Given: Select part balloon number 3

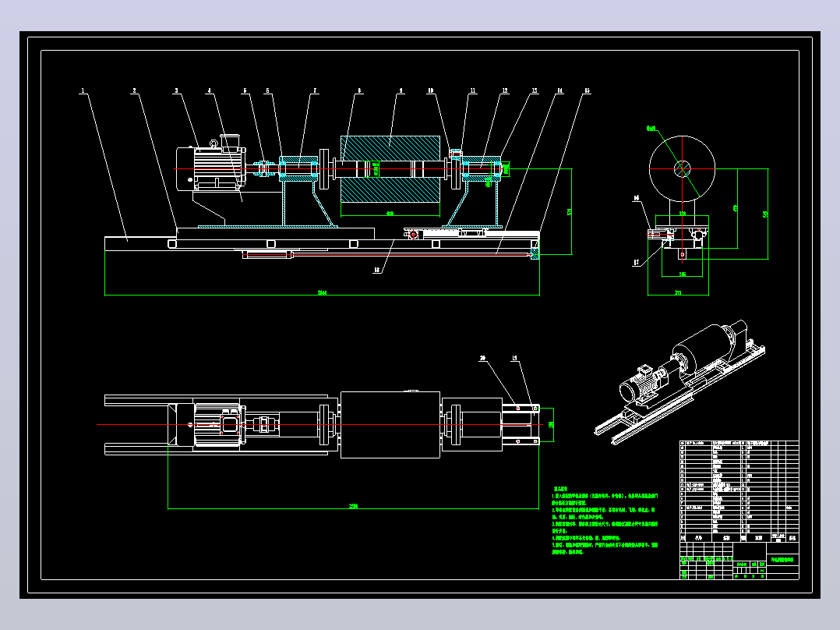Looking at the screenshot, I should click(x=176, y=90).
